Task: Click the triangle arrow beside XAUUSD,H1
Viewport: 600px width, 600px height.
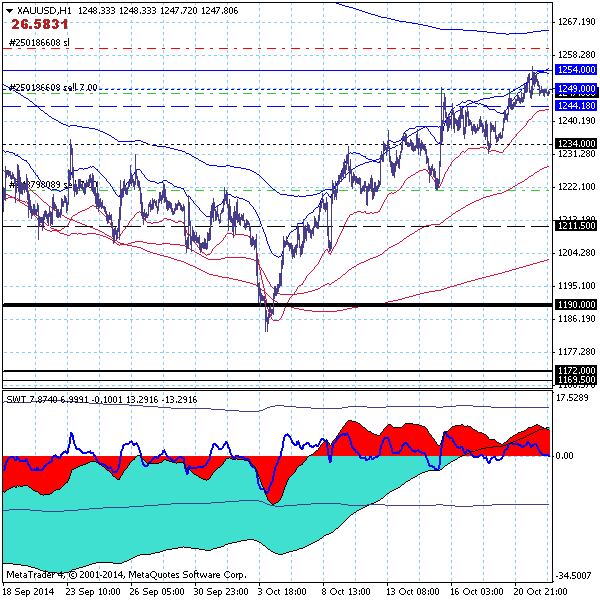Action: coord(10,11)
